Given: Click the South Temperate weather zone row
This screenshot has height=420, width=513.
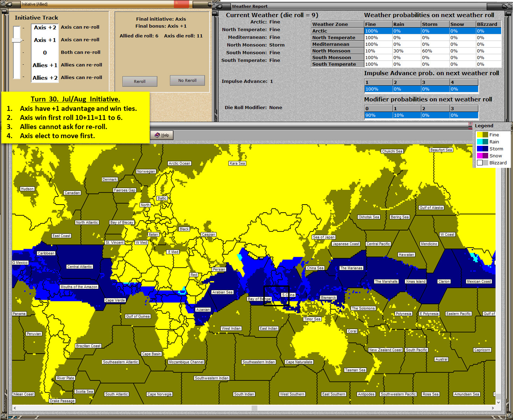Looking at the screenshot, I should pos(406,64).
